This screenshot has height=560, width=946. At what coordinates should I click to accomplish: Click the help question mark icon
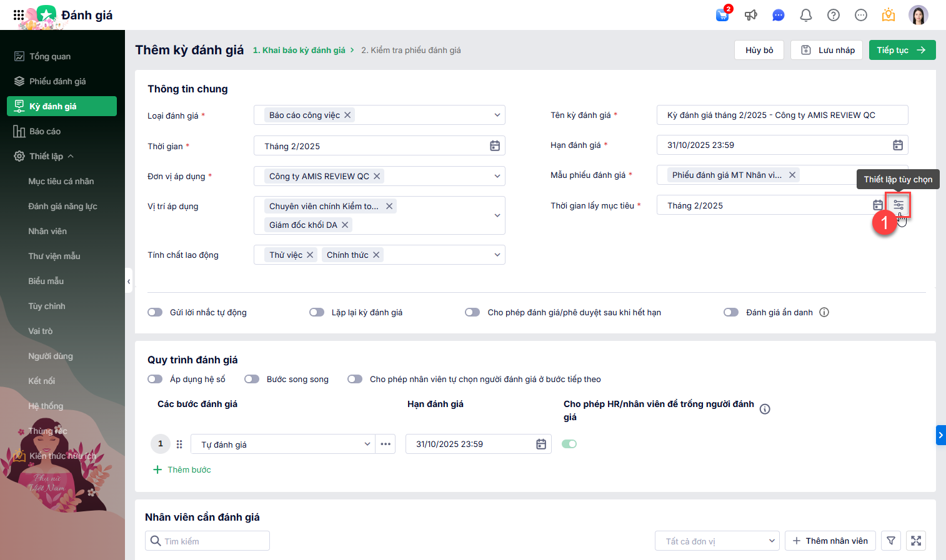point(834,15)
